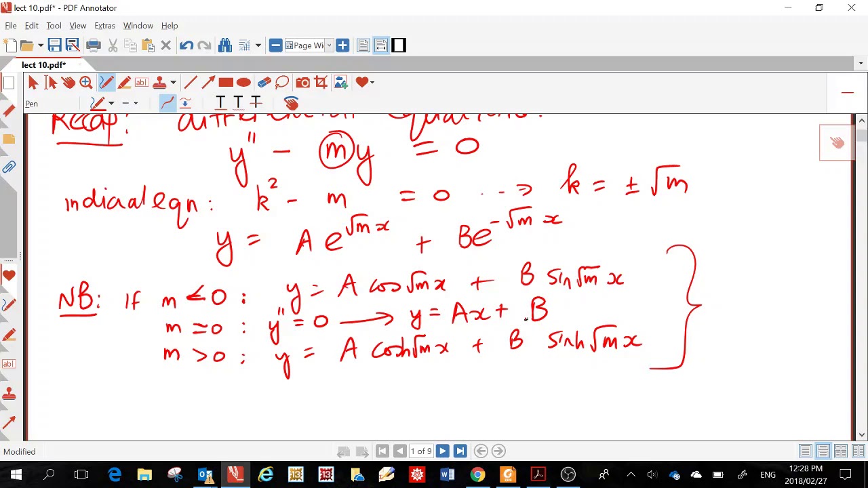868x488 pixels.
Task: Click the Cut scissors icon
Action: click(x=113, y=45)
